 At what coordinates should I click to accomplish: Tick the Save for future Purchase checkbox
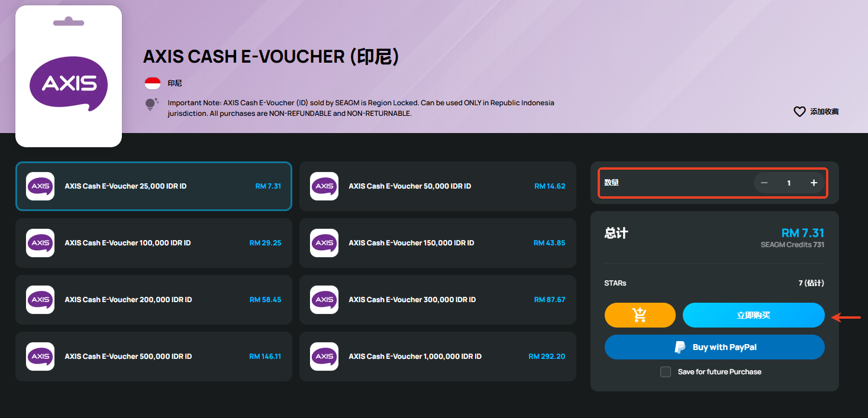(666, 372)
